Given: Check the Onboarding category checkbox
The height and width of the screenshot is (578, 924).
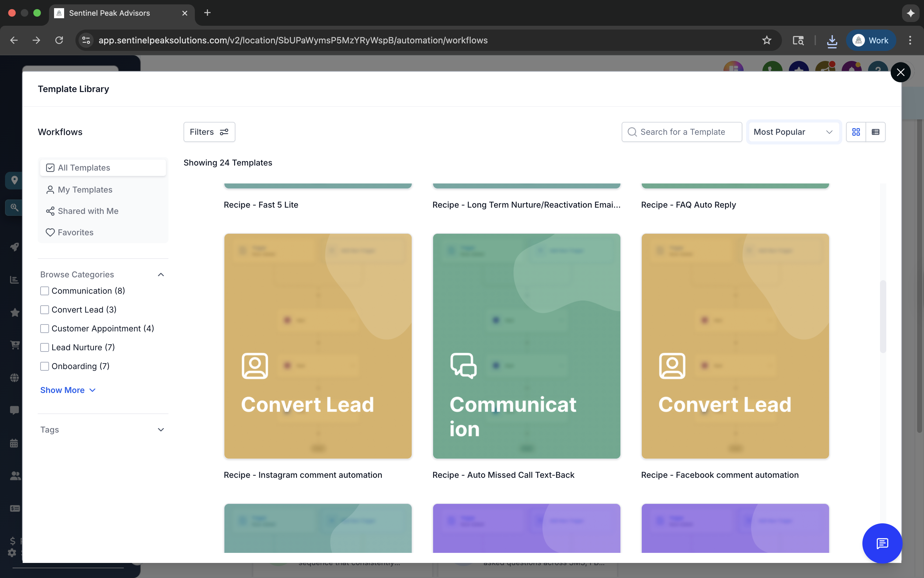Looking at the screenshot, I should (44, 366).
